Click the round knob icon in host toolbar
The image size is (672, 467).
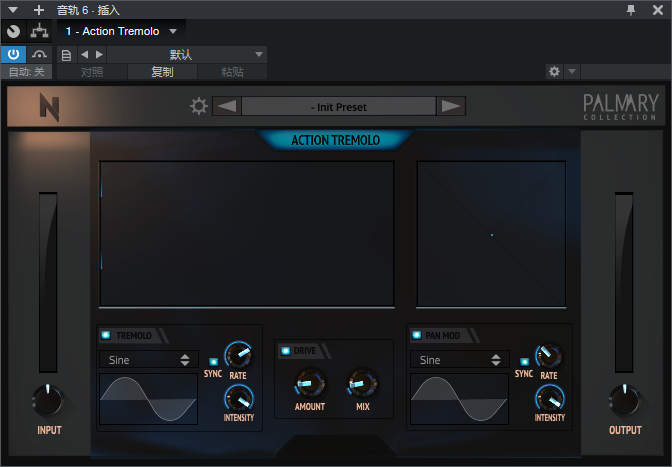[x=13, y=31]
